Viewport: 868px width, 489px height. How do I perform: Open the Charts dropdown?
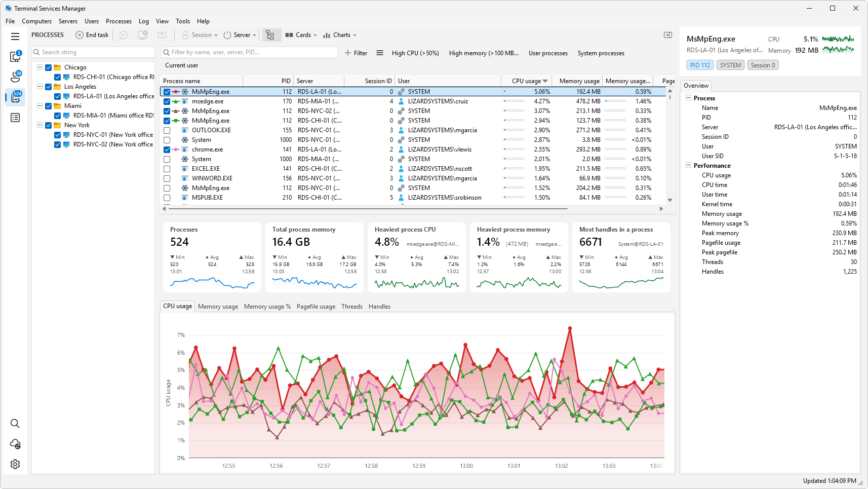point(340,35)
